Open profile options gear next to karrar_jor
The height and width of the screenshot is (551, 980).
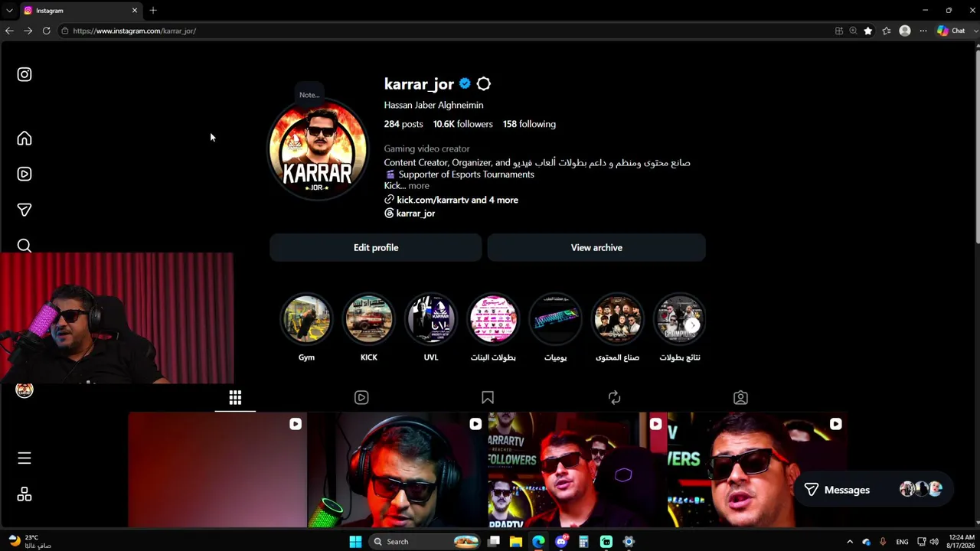click(484, 84)
